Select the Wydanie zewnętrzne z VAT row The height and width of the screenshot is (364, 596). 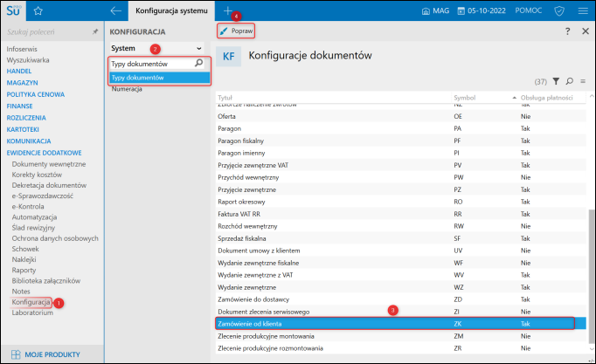coord(400,275)
